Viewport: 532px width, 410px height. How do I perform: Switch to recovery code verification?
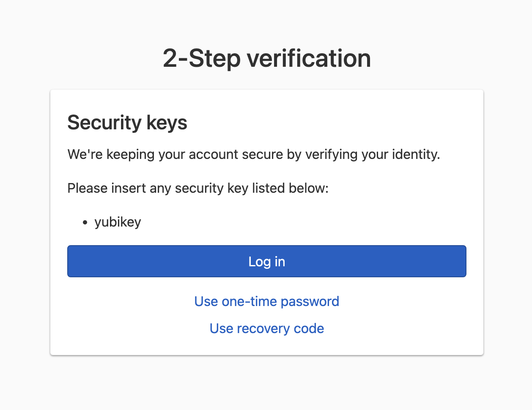[x=266, y=328]
